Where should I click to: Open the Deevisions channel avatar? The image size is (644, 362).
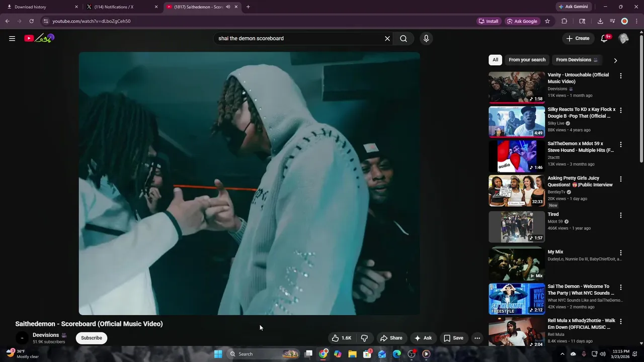(x=22, y=338)
